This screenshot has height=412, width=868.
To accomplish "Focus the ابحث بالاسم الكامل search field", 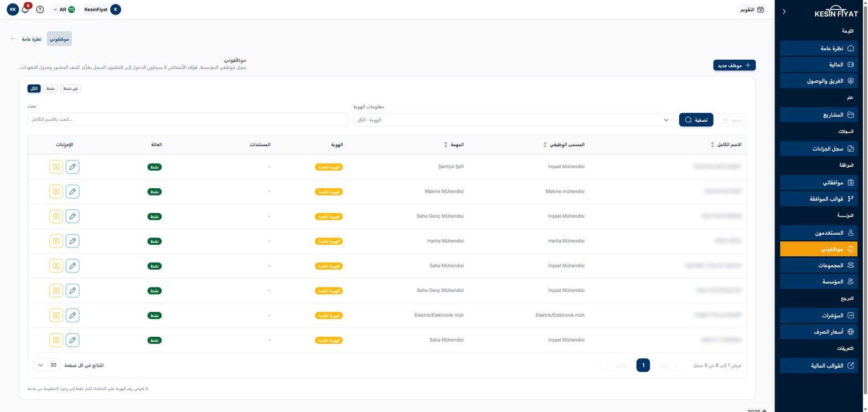I will pos(188,120).
